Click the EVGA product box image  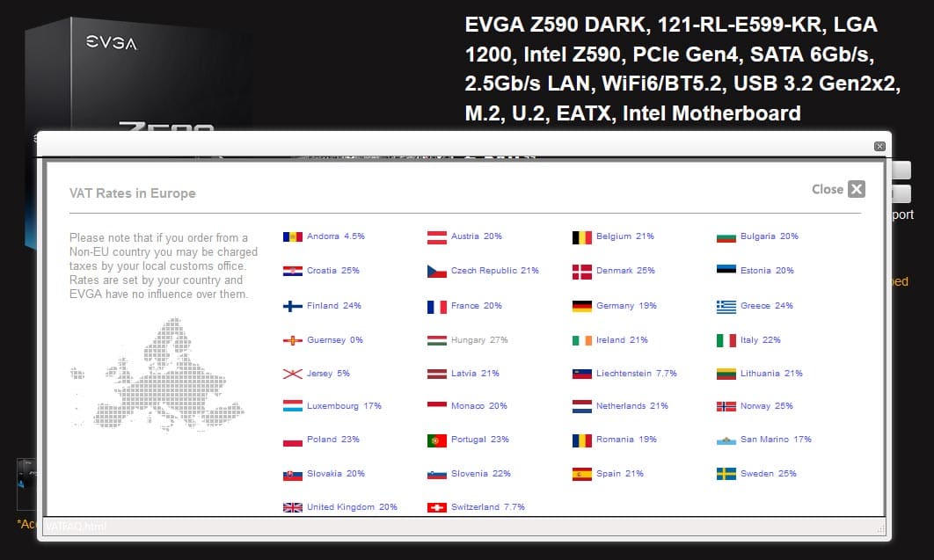pyautogui.click(x=137, y=75)
